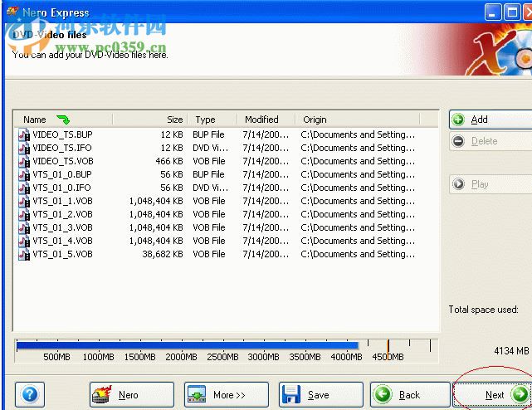Select the VIDEO_TS.VOB file name
Screen dimensions: 532x410
tap(63, 161)
